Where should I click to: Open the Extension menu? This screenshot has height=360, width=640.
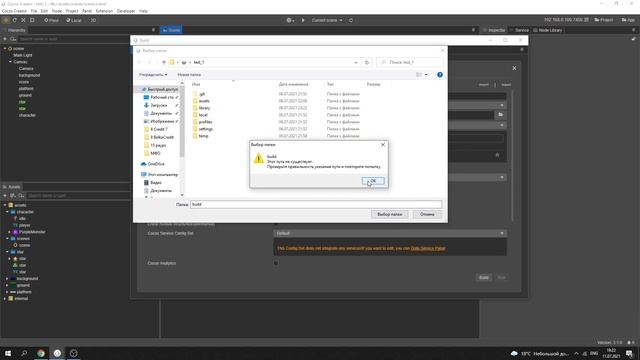point(104,11)
